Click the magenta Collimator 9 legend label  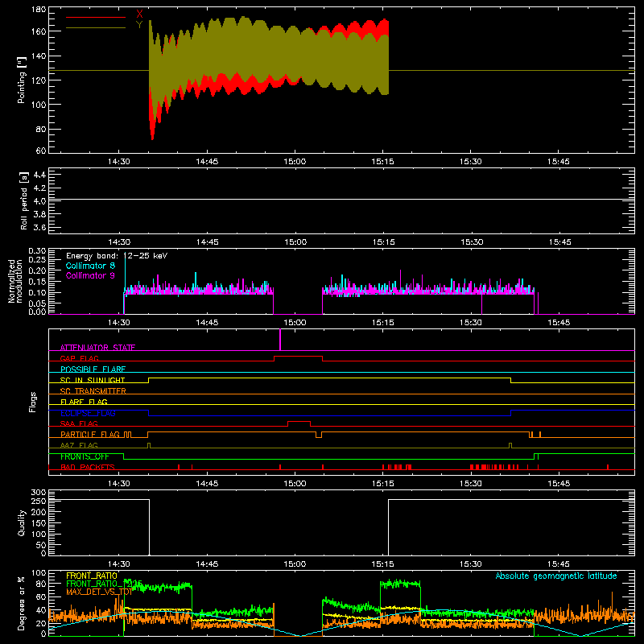point(90,275)
